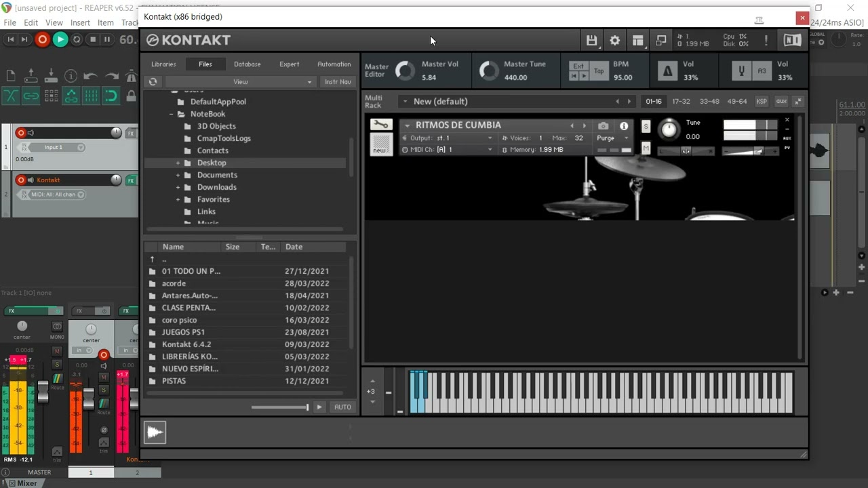Select rack page 17-32
This screenshot has width=868, height=488.
point(681,102)
